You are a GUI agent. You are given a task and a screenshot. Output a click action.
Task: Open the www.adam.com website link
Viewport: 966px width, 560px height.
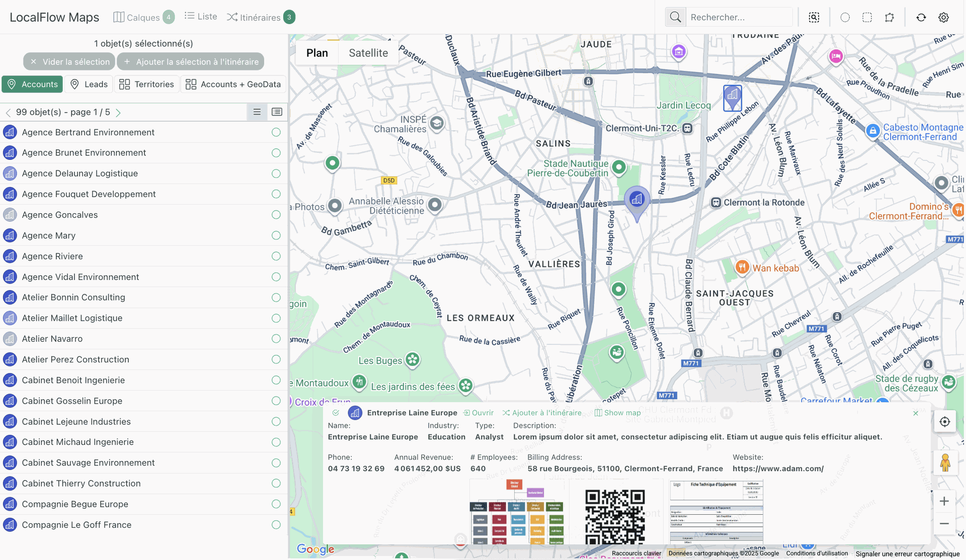click(778, 469)
